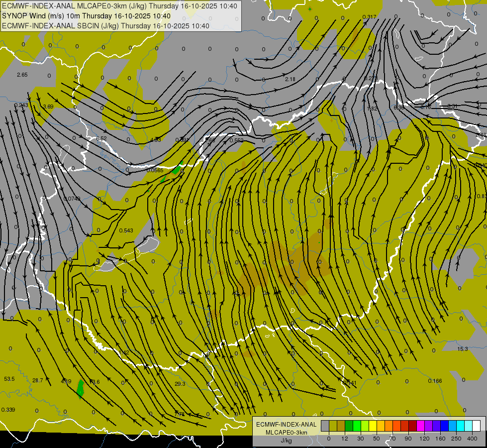Click the map value 15.3
This screenshot has width=487, height=448.
tap(463, 349)
